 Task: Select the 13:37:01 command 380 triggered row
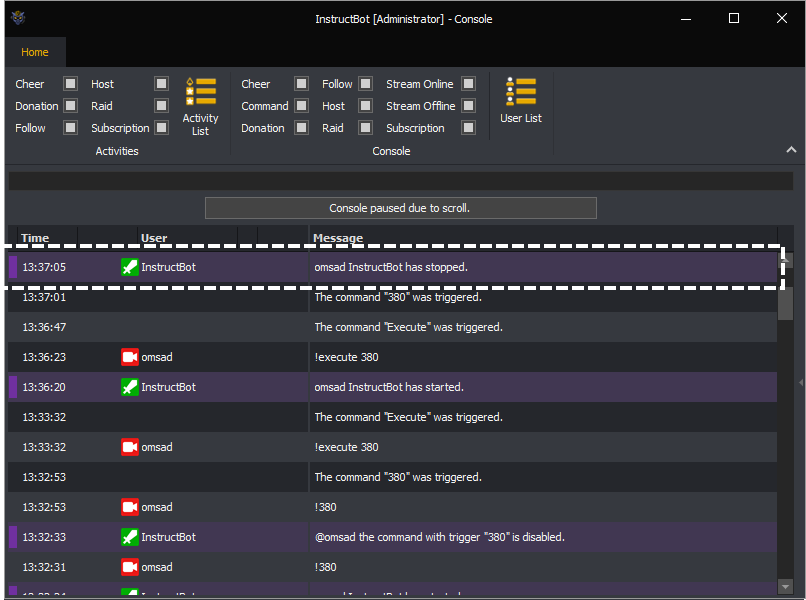[x=392, y=297]
